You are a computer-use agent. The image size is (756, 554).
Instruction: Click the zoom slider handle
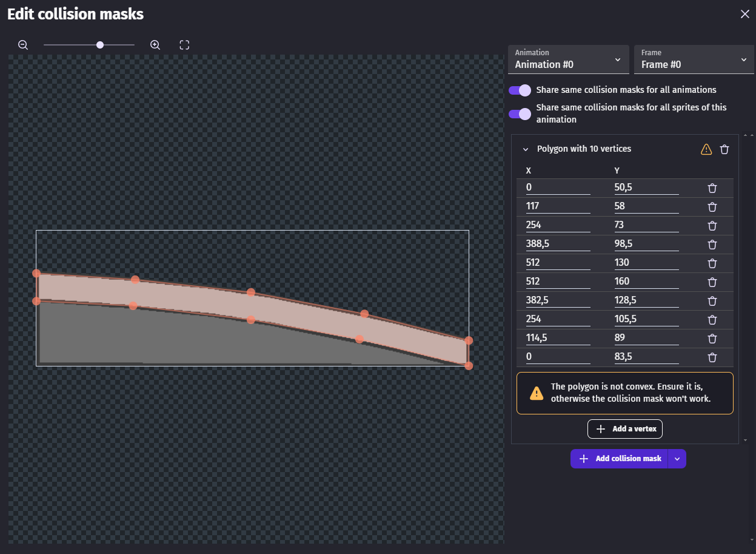coord(100,45)
